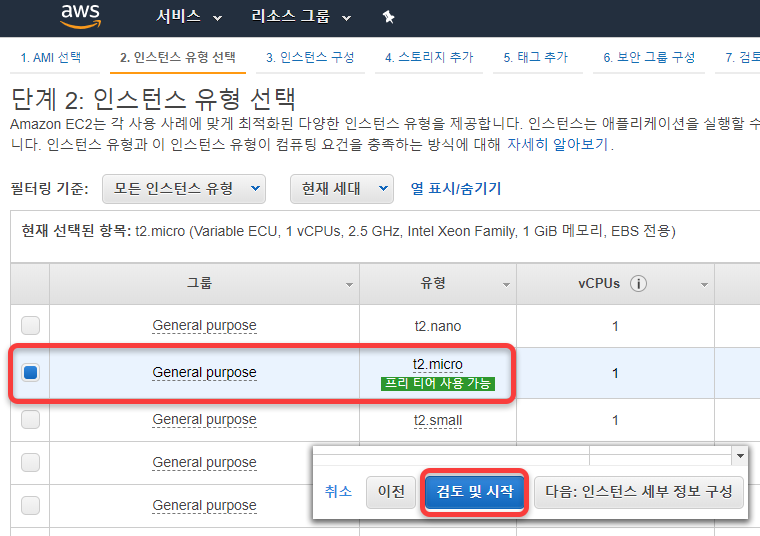Check the last visible row checkbox
760x536 pixels.
pyautogui.click(x=31, y=505)
